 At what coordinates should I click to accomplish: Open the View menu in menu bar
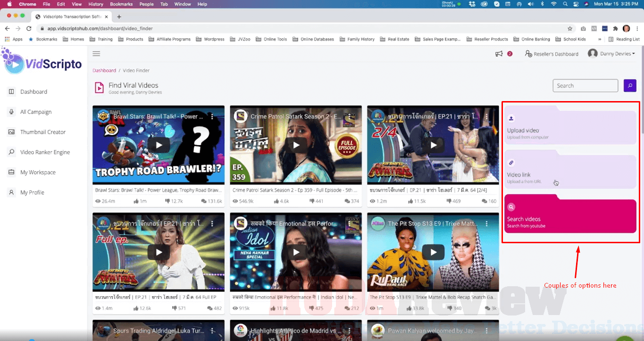(76, 4)
